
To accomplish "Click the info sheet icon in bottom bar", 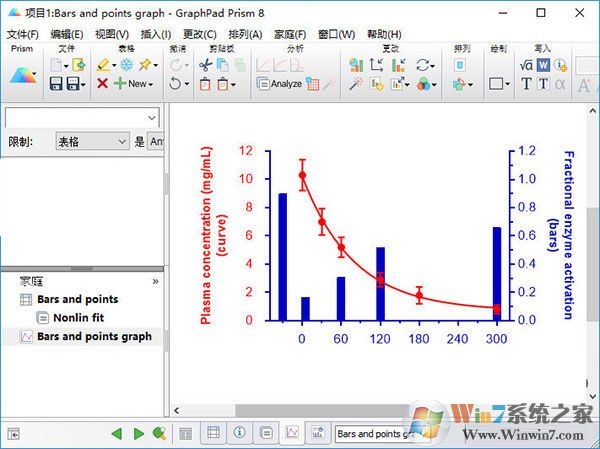I will pyautogui.click(x=239, y=433).
